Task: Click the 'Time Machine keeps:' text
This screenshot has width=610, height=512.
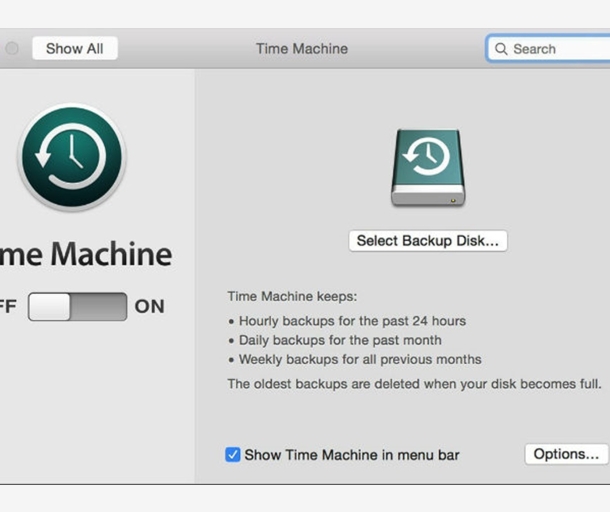Action: coord(292,296)
